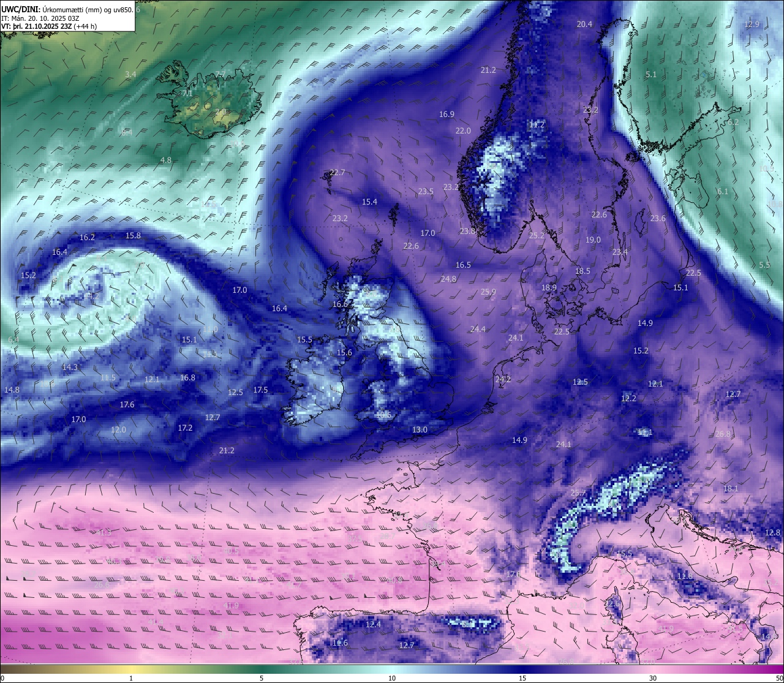
Task: Click the 14.3 value in the western Atlantic
Action: (70, 367)
